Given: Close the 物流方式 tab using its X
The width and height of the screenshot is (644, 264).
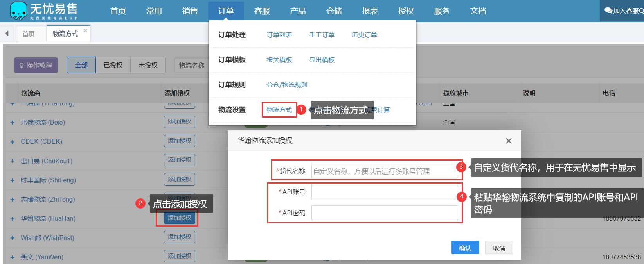Looking at the screenshot, I should 85,30.
